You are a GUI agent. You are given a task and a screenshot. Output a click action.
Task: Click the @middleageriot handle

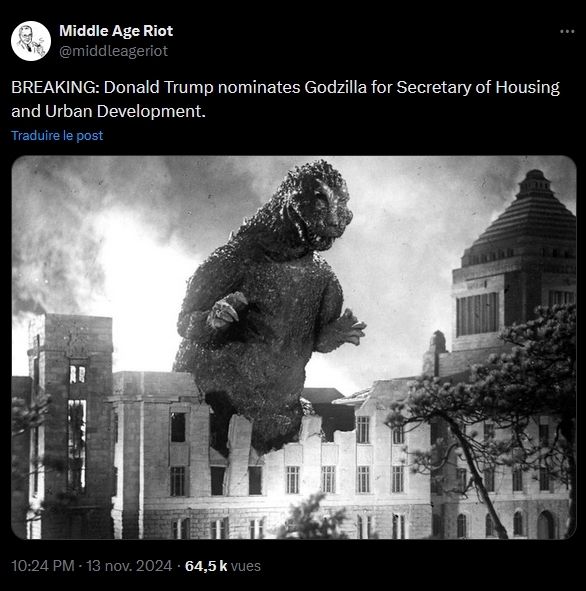pos(113,51)
